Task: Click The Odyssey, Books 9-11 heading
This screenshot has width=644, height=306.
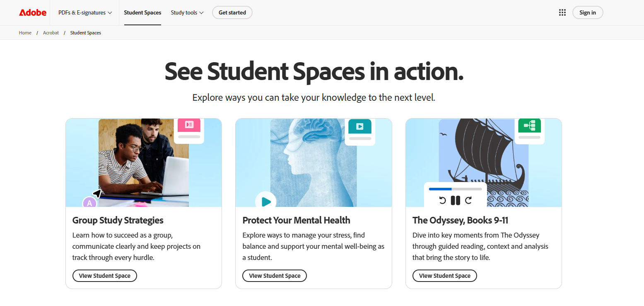Action: click(461, 220)
